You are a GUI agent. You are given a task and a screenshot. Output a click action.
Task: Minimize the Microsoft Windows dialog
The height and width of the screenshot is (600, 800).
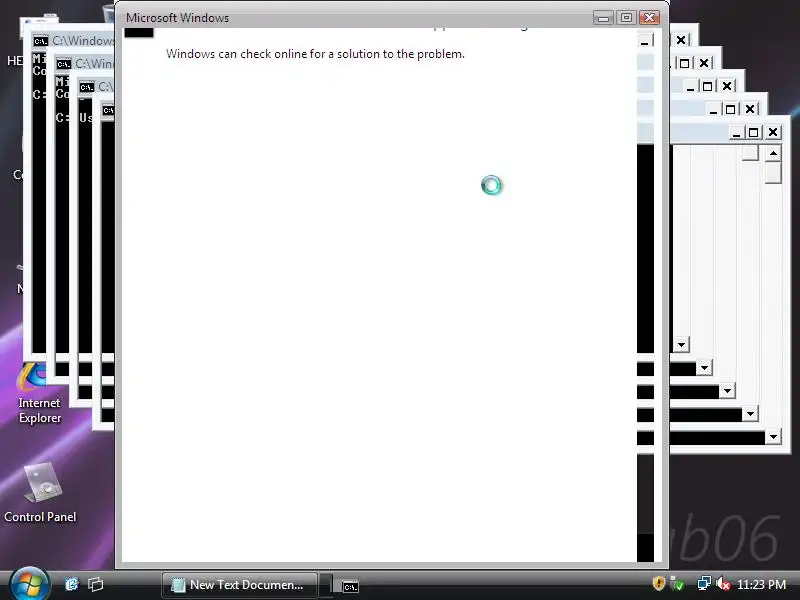point(604,18)
